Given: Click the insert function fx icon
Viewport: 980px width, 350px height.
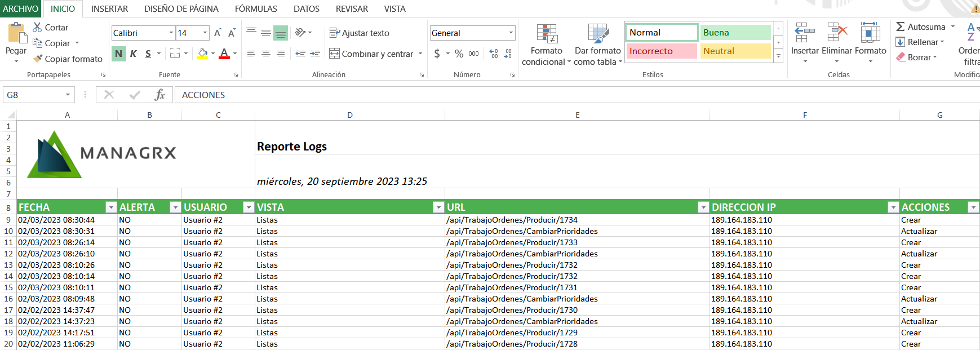Looking at the screenshot, I should click(x=159, y=95).
